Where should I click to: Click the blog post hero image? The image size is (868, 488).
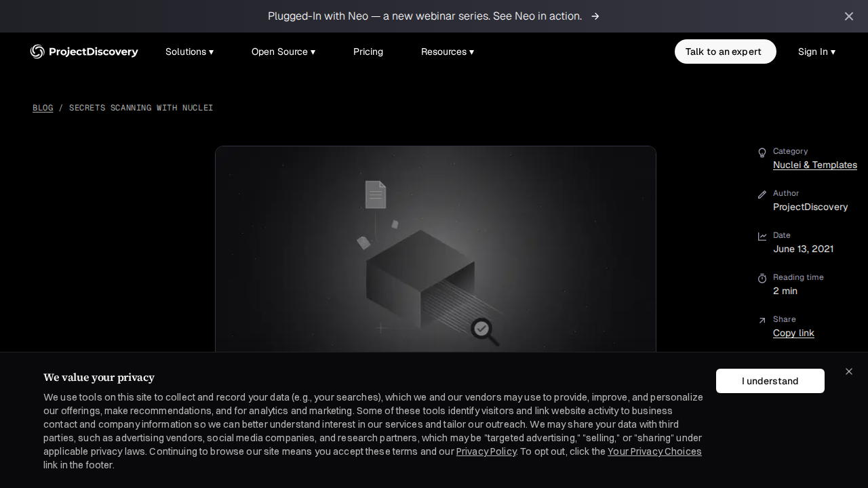click(435, 249)
